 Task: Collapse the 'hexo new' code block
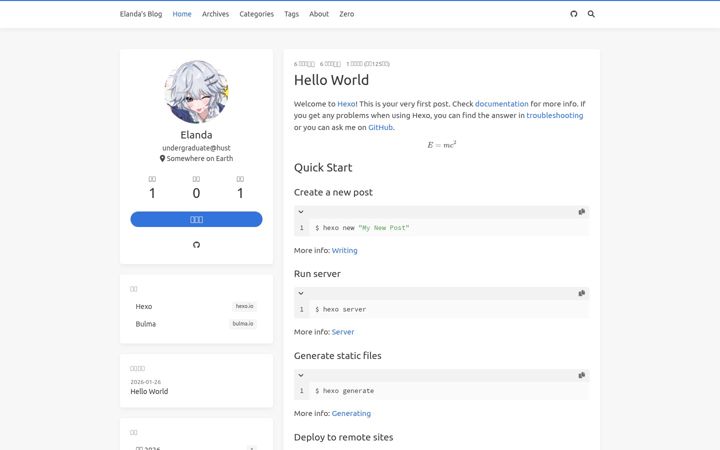click(x=301, y=212)
